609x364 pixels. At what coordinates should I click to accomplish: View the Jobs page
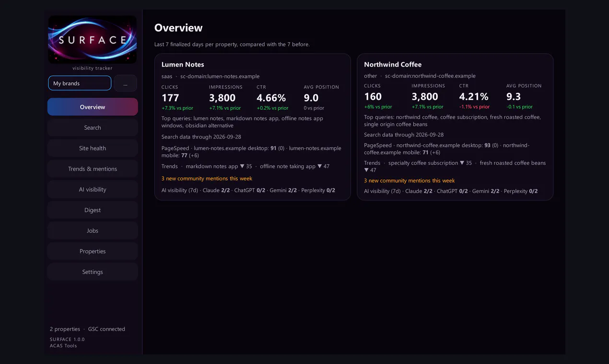[x=93, y=230]
